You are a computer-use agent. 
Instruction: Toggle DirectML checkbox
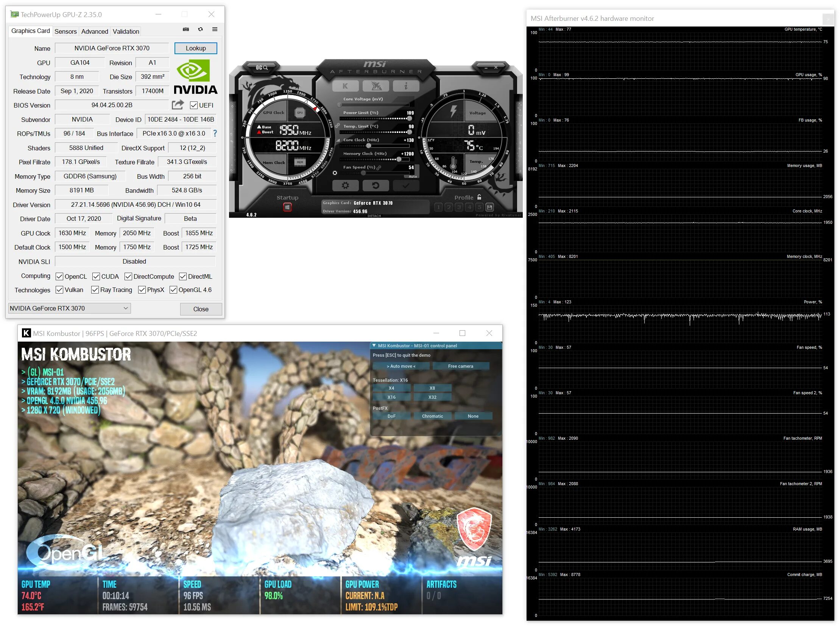pos(182,276)
